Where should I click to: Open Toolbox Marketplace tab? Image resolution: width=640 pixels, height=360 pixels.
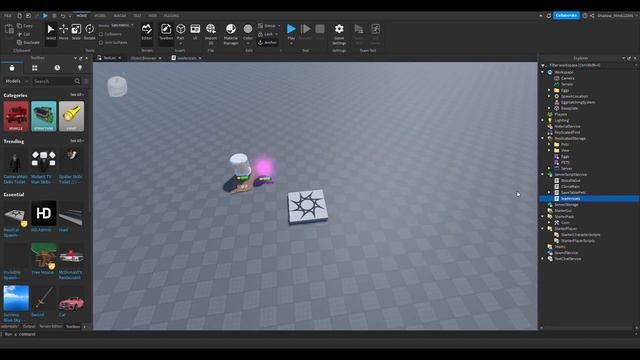pyautogui.click(x=12, y=68)
